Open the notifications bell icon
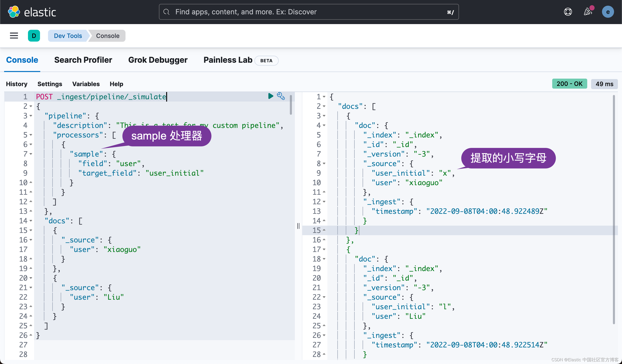The height and width of the screenshot is (364, 622). click(x=588, y=12)
